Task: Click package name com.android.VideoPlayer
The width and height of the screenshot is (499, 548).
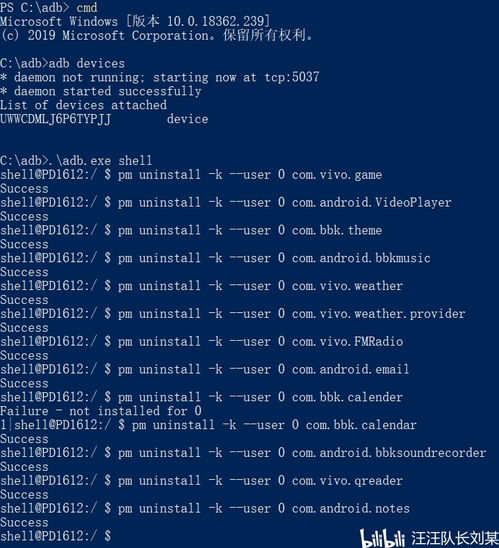Action: [x=371, y=202]
